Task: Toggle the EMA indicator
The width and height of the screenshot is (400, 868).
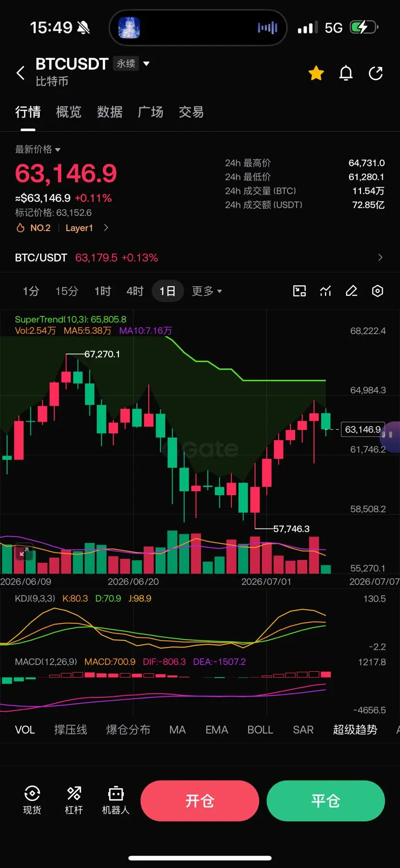Action: coord(216,730)
